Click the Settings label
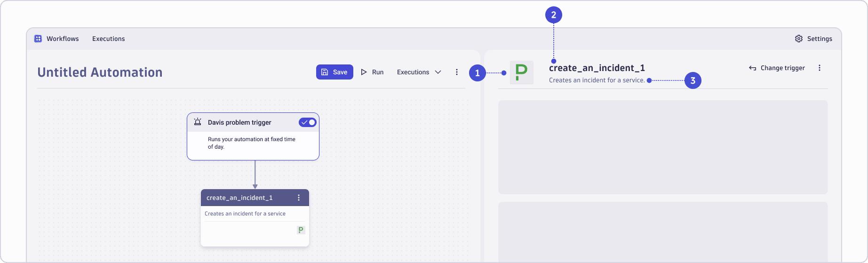Image resolution: width=868 pixels, height=263 pixels. [x=820, y=39]
